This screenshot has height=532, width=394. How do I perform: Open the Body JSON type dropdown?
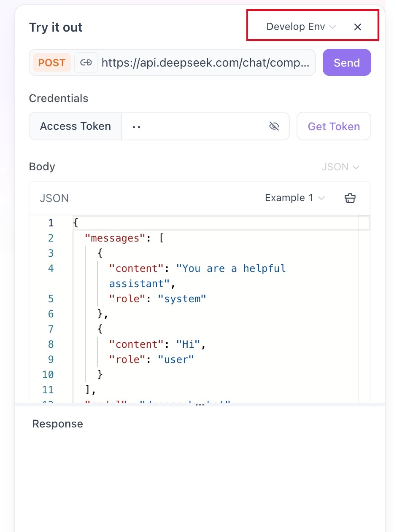coord(340,167)
